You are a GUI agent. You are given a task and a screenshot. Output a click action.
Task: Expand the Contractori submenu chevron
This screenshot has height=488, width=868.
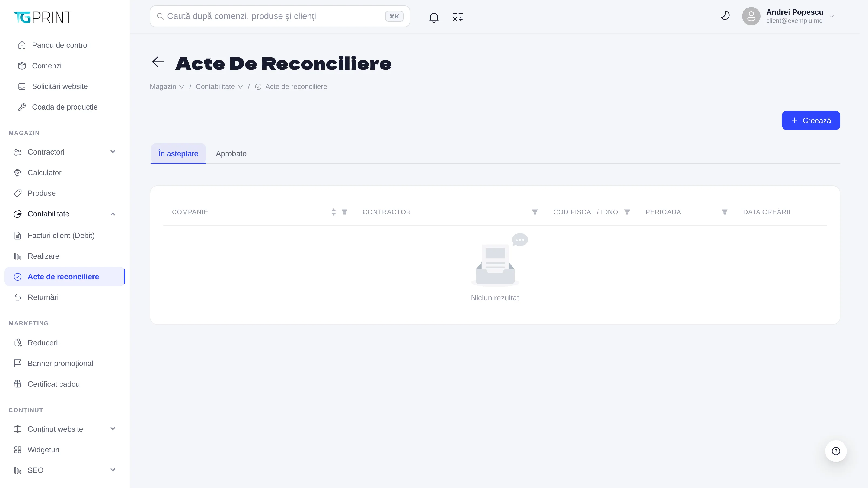tap(113, 152)
